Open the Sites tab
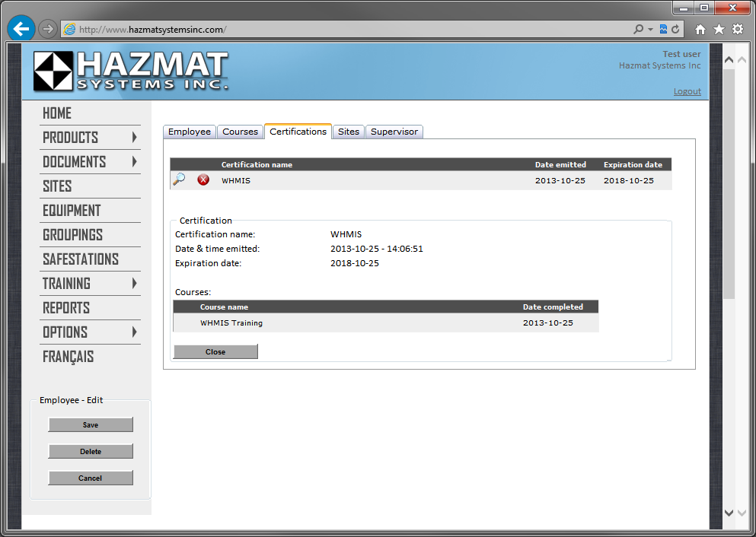The image size is (756, 537). pos(349,132)
